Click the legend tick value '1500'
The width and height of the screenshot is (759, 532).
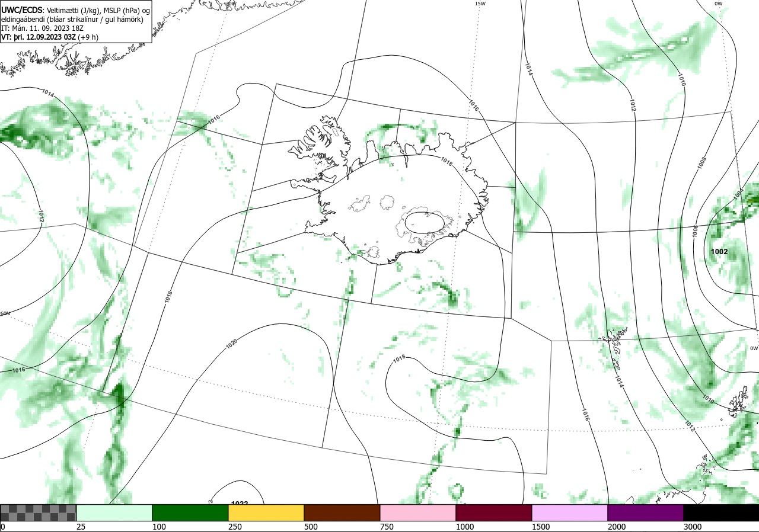[x=541, y=527]
